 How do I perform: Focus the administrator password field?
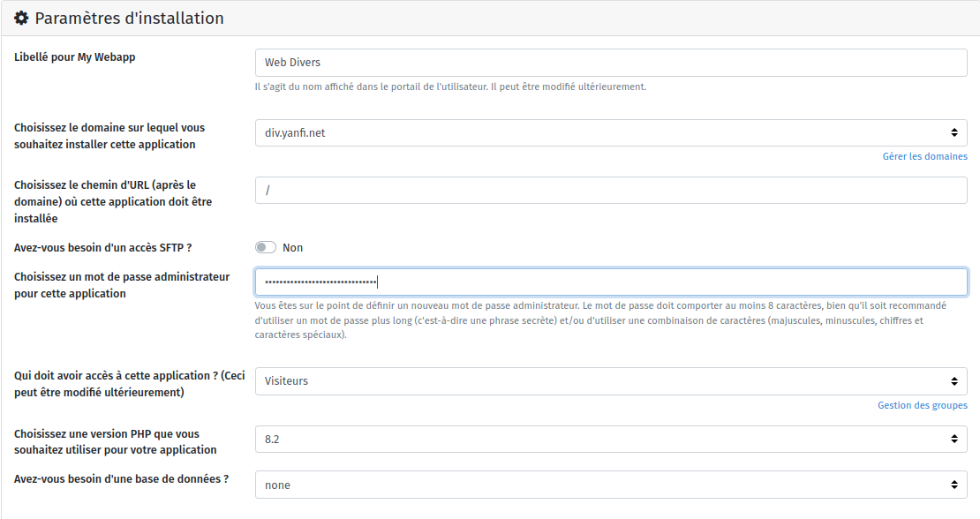[x=610, y=282]
